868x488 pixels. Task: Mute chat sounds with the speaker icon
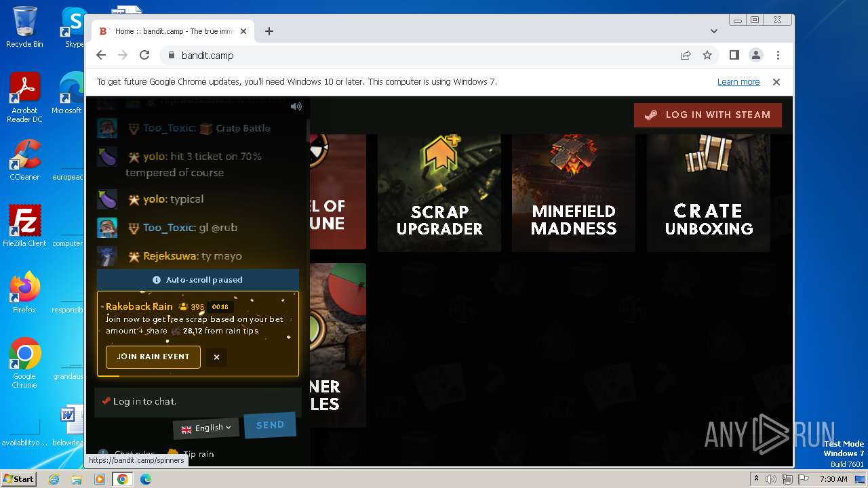(296, 106)
